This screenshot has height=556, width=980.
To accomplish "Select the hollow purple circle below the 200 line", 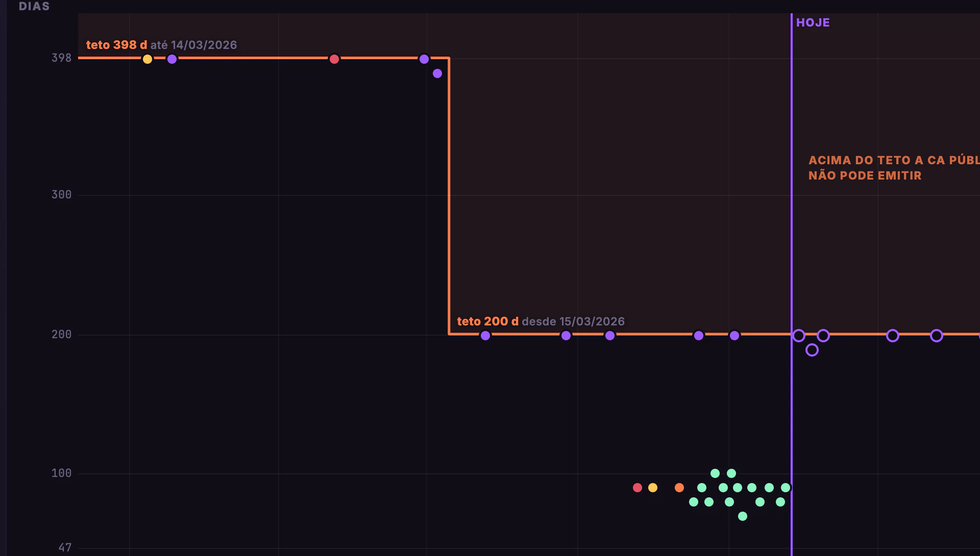I will coord(812,350).
